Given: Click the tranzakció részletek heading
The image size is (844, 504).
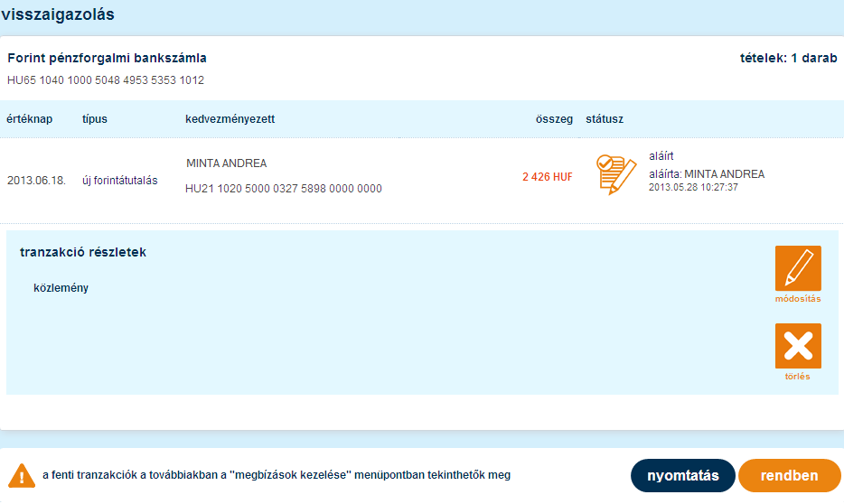Looking at the screenshot, I should tap(83, 252).
